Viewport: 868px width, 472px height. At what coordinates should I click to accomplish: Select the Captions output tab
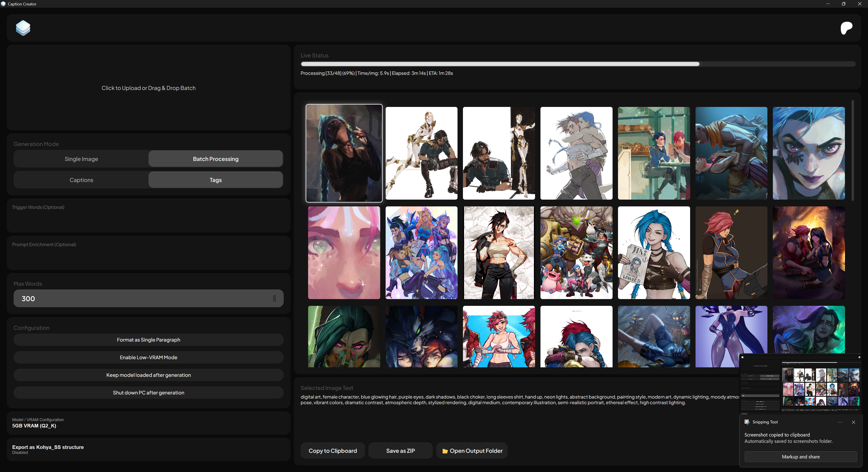point(81,180)
